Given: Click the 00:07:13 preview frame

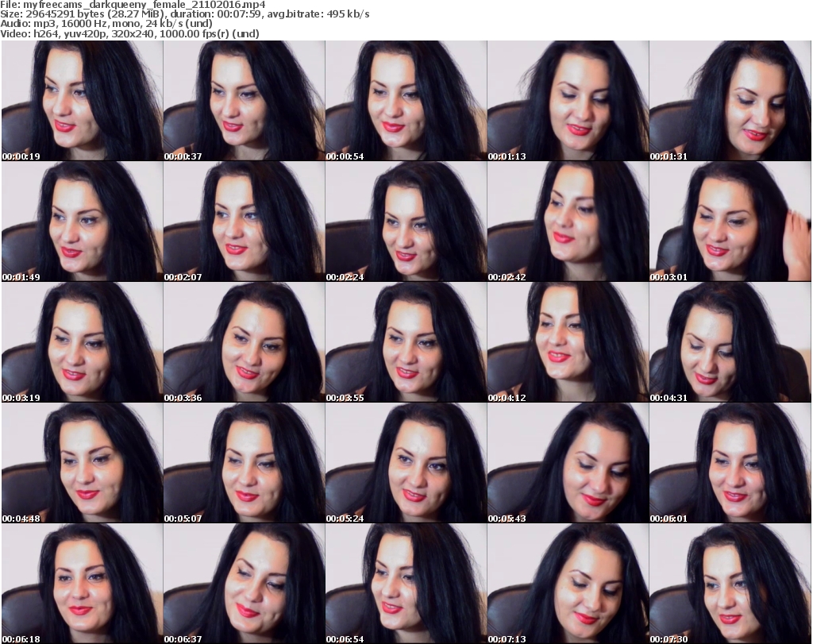Looking at the screenshot, I should pyautogui.click(x=568, y=584).
